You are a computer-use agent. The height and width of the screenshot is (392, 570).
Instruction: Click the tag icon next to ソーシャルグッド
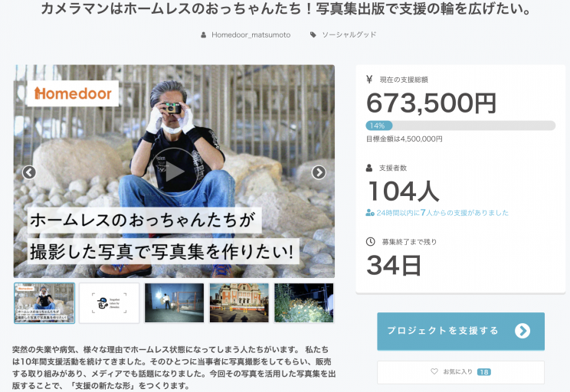click(313, 35)
